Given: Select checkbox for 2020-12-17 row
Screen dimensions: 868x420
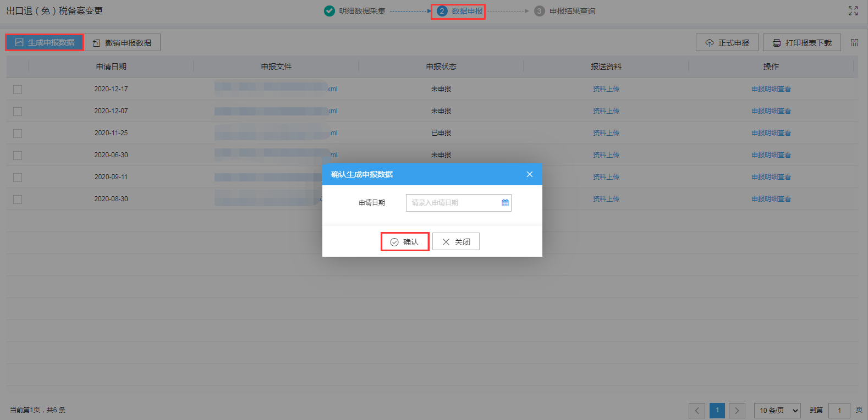Looking at the screenshot, I should click(x=18, y=89).
